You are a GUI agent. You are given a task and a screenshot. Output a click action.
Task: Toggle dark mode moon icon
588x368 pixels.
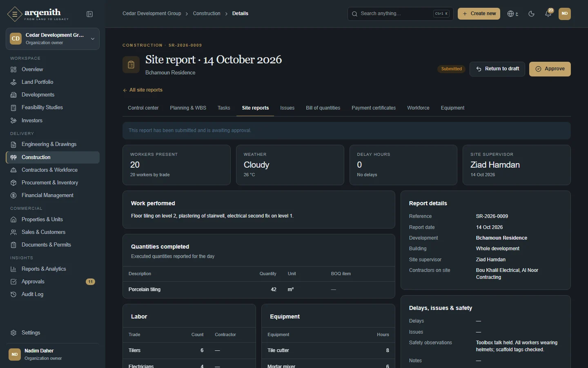coord(531,14)
